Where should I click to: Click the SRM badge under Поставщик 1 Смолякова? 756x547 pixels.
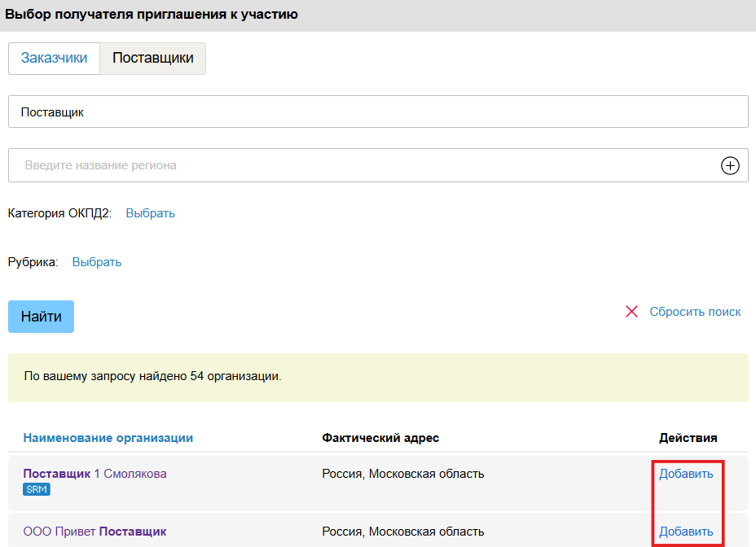(37, 489)
